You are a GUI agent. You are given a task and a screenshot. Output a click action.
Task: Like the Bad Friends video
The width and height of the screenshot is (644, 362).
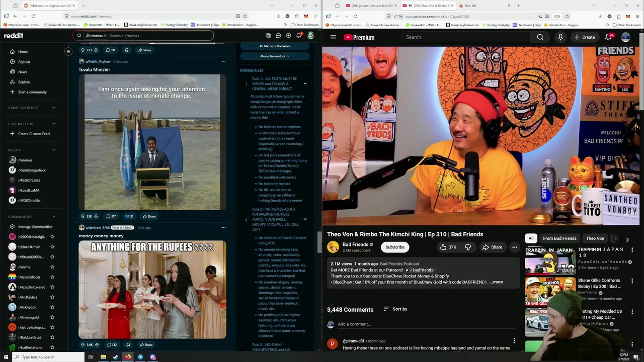point(448,247)
